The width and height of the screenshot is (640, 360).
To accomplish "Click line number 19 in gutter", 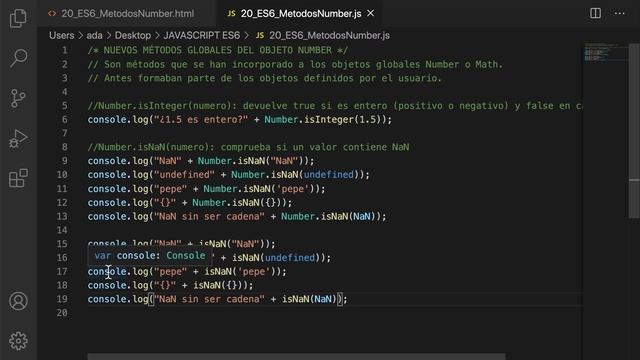I will point(62,299).
